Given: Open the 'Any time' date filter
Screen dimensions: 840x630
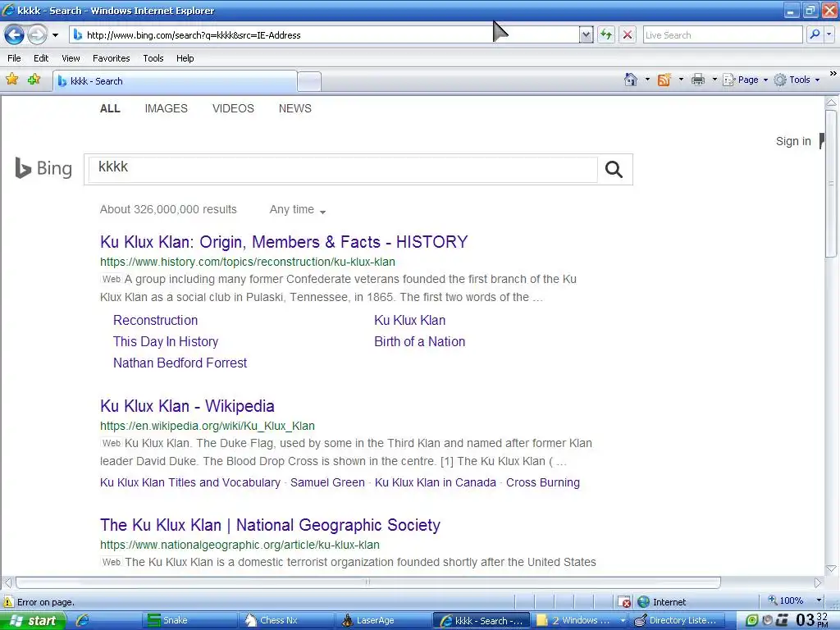Looking at the screenshot, I should 297,209.
